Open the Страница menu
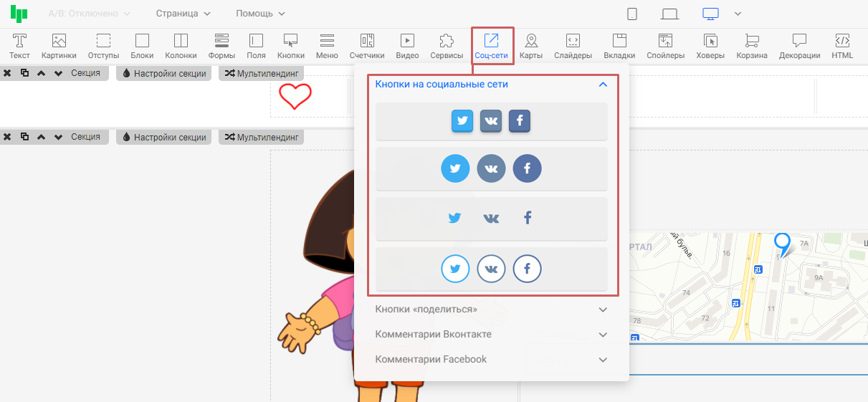868x402 pixels. (x=183, y=14)
